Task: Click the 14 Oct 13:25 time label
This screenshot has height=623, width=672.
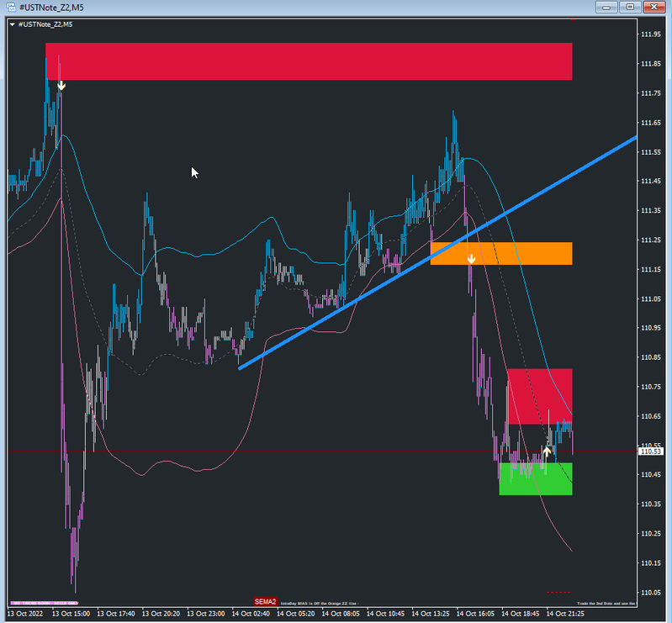Action: pos(431,614)
